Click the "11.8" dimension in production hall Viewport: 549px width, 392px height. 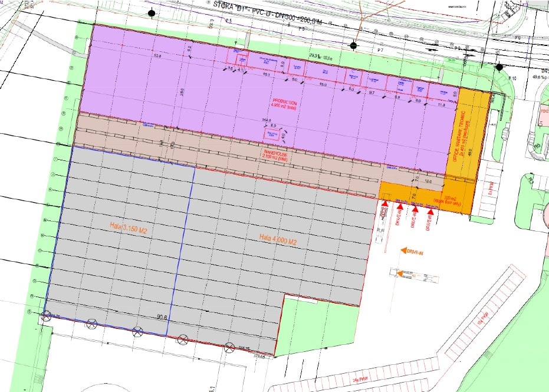click(442, 105)
